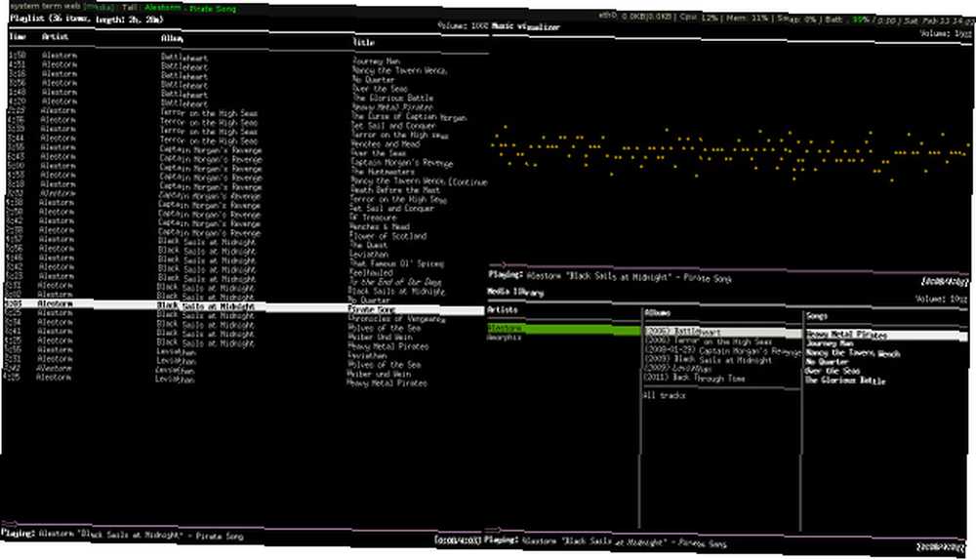Select 'Over the Seas' in the Songs column
This screenshot has width=976, height=560.
(833, 371)
